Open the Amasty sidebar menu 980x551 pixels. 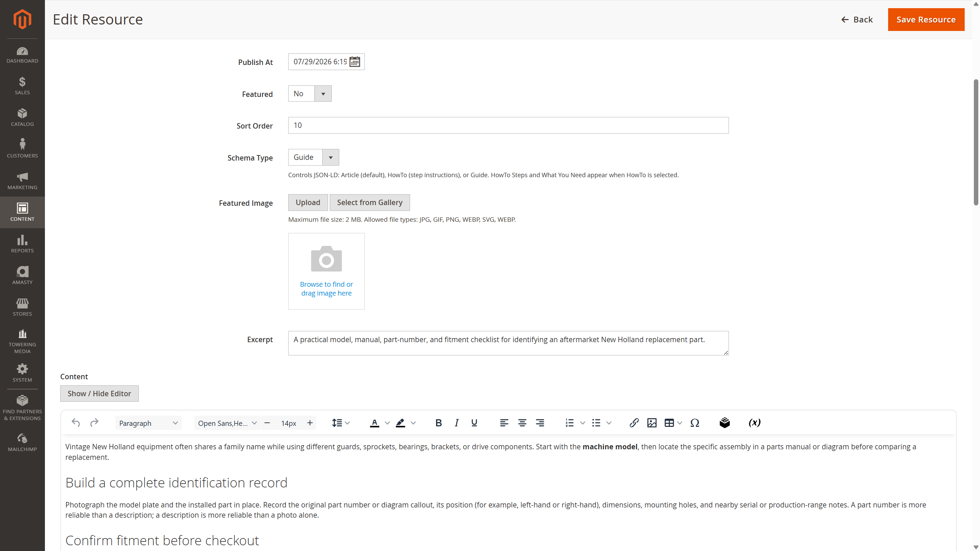coord(22,276)
